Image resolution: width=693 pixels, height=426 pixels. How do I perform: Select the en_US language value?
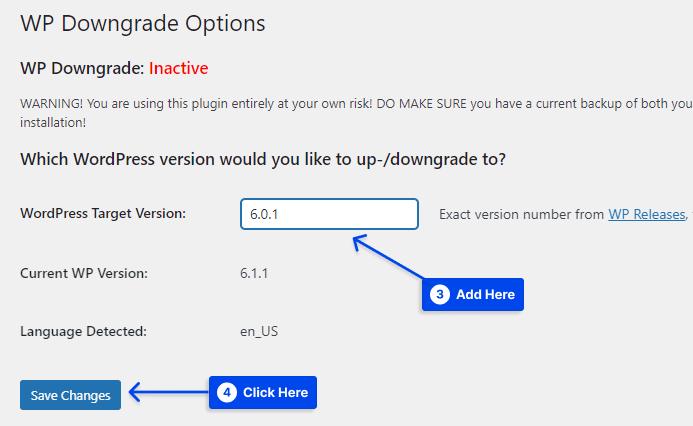click(x=259, y=330)
